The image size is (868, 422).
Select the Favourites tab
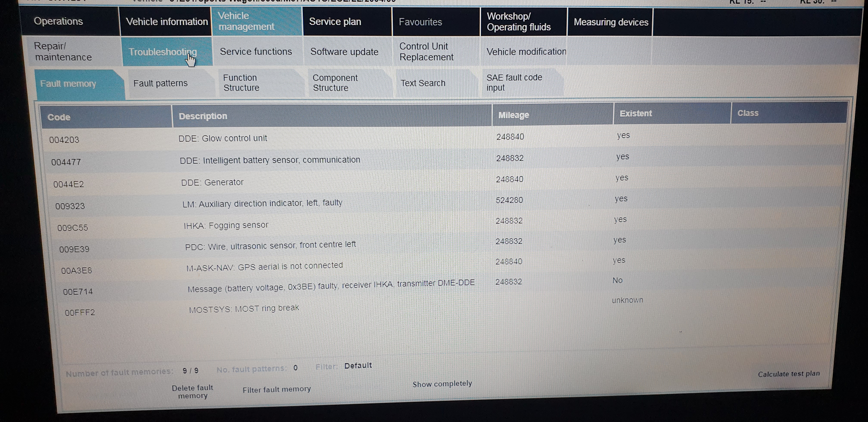point(420,22)
